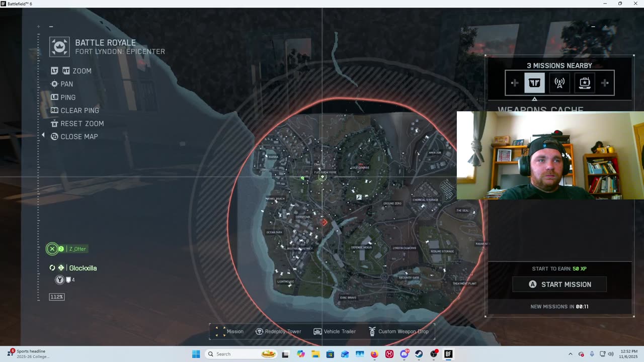Click the Defense Nexus label on the map

(x=361, y=247)
